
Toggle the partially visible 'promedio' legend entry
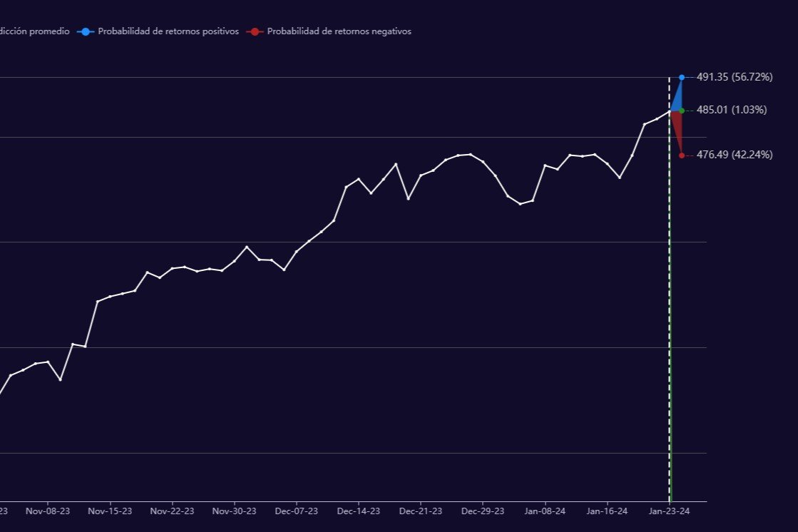(34, 31)
